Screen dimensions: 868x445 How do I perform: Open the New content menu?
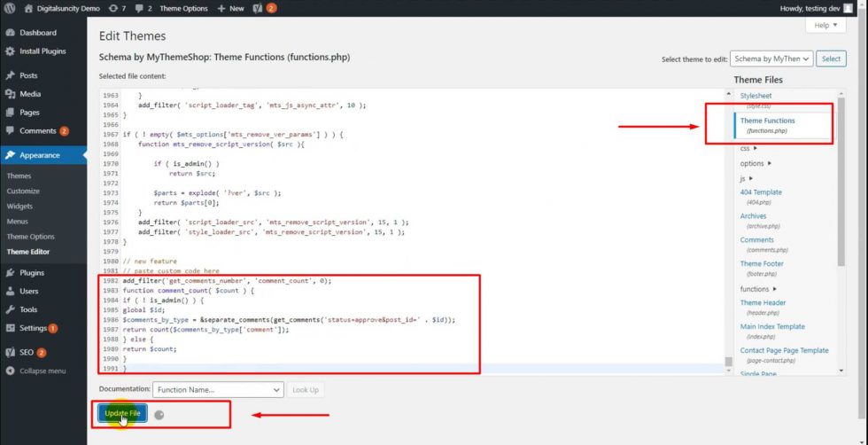231,8
